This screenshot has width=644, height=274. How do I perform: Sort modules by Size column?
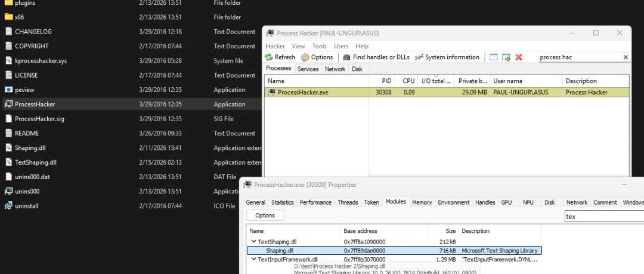[x=443, y=231]
